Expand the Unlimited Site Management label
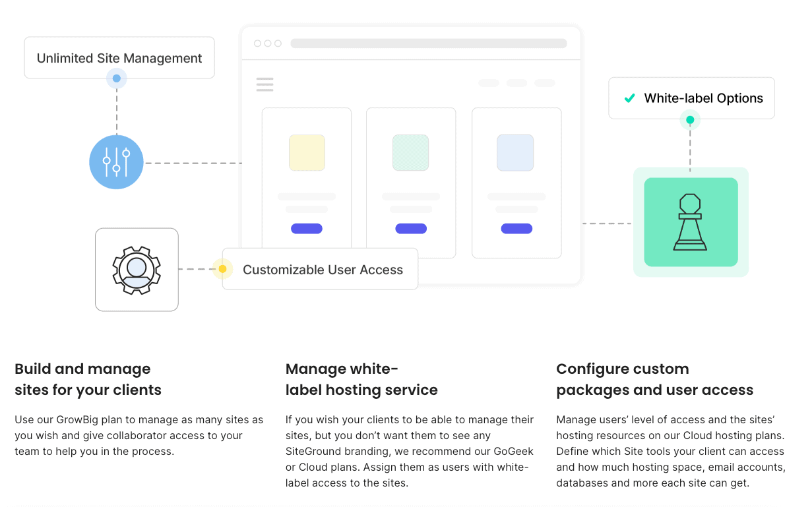The image size is (812, 507). pos(119,58)
